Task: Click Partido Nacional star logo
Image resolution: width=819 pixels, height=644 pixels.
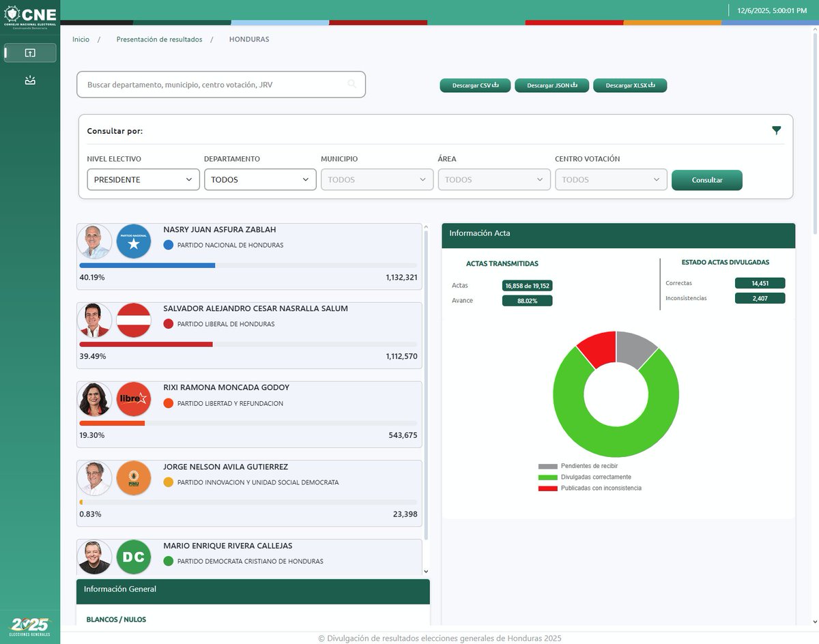Action: (x=134, y=241)
